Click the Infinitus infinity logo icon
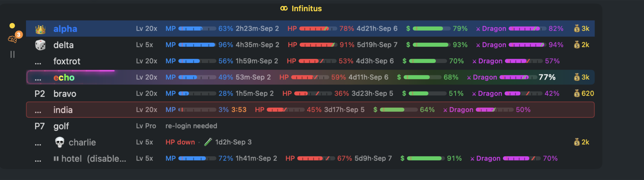644x180 pixels. tap(284, 8)
